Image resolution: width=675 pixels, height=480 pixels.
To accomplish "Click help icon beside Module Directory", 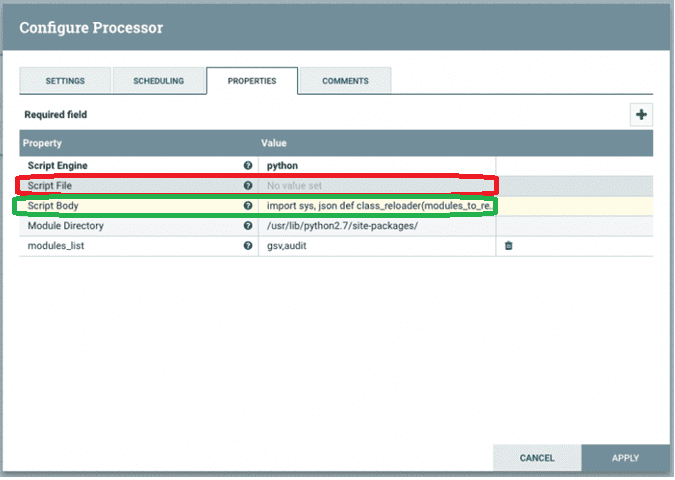I will pos(247,226).
